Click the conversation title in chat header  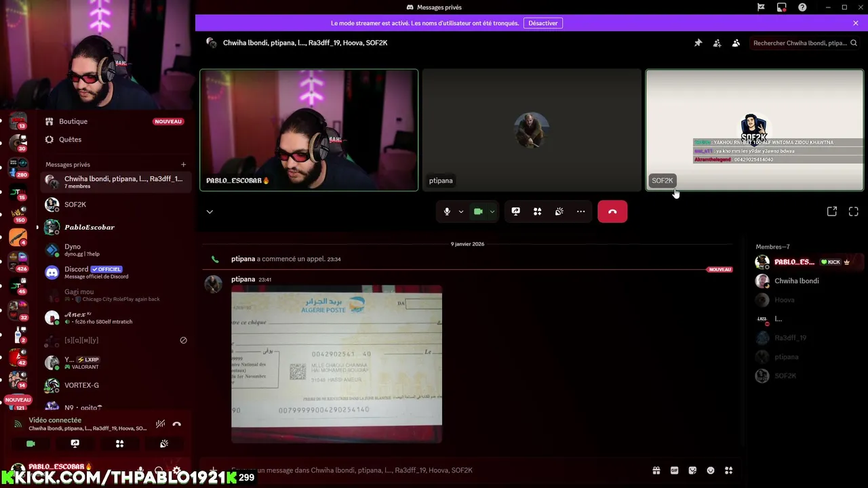pos(305,43)
